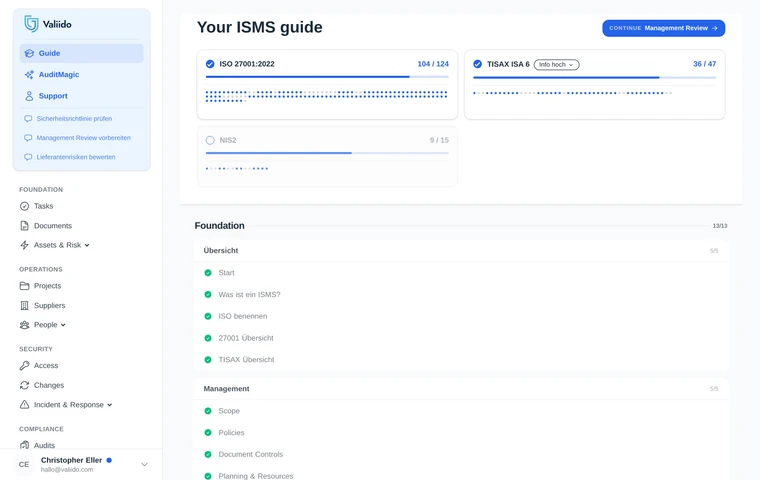768x480 pixels.
Task: Open the ISO benennen guide step
Action: pyautogui.click(x=242, y=316)
